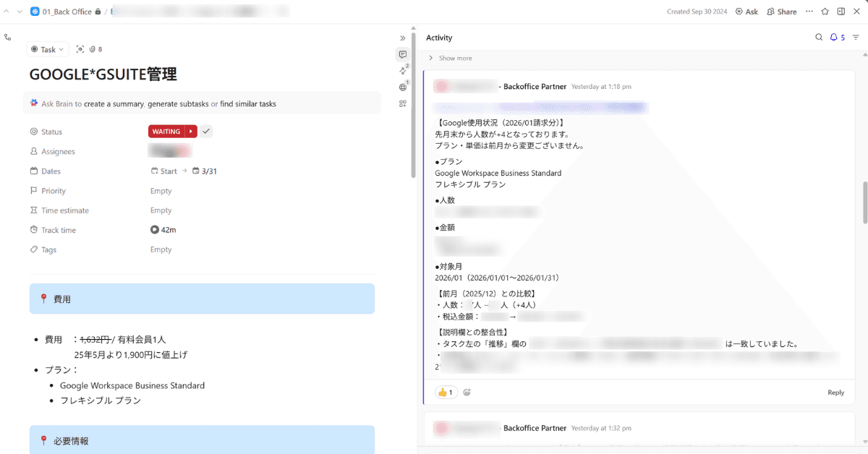Reply to the Google使用状況 comment

(835, 393)
